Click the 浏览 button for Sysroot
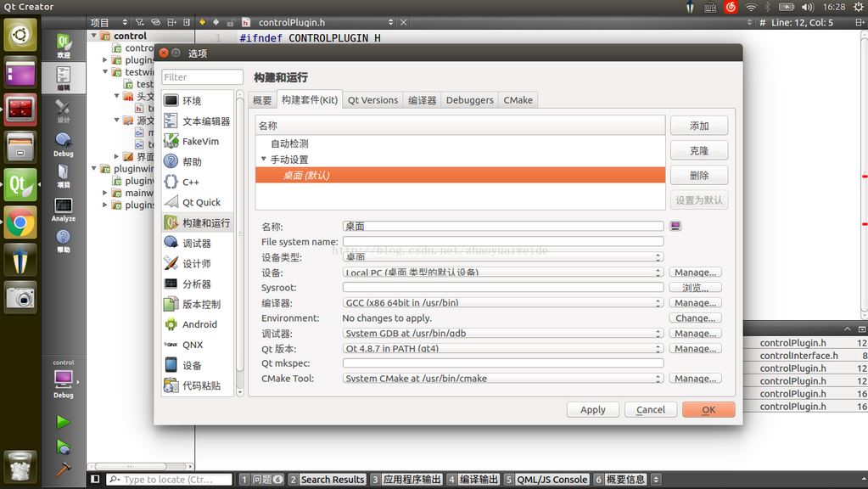 coord(695,288)
